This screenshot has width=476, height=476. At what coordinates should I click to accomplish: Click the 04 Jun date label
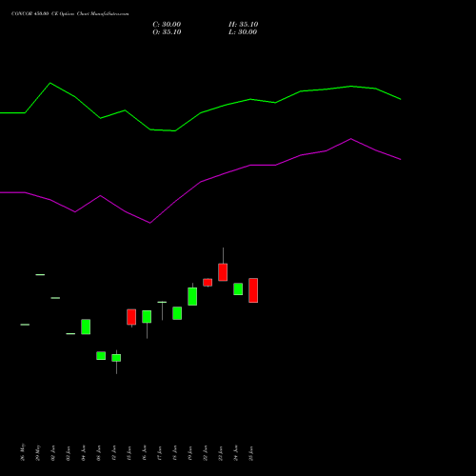point(84,453)
